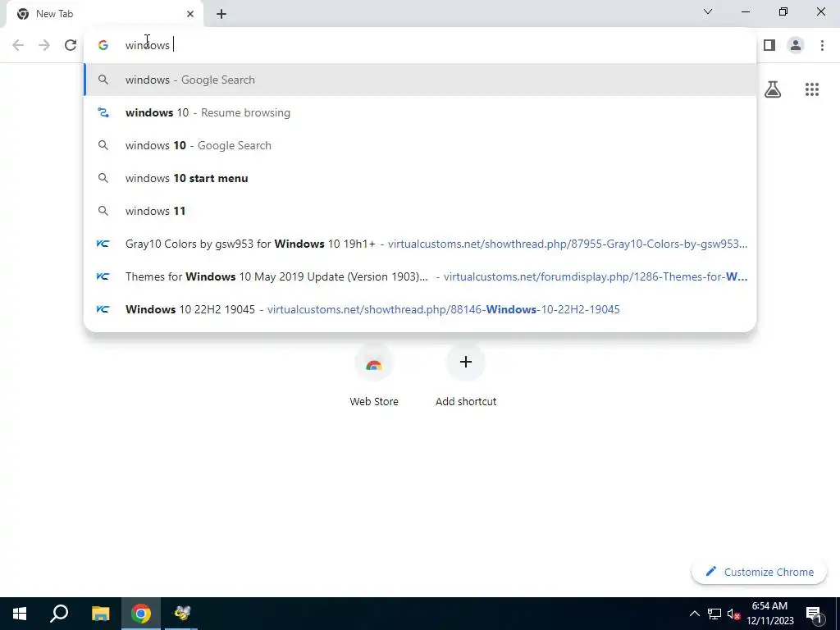The image size is (840, 630).
Task: Choose 'windows 10 start menu' suggestion
Action: [420, 178]
